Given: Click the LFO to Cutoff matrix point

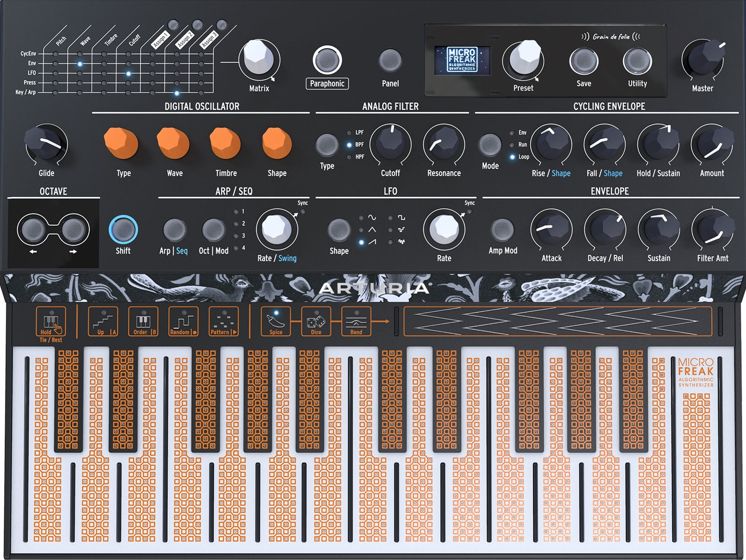Looking at the screenshot, I should 128,73.
